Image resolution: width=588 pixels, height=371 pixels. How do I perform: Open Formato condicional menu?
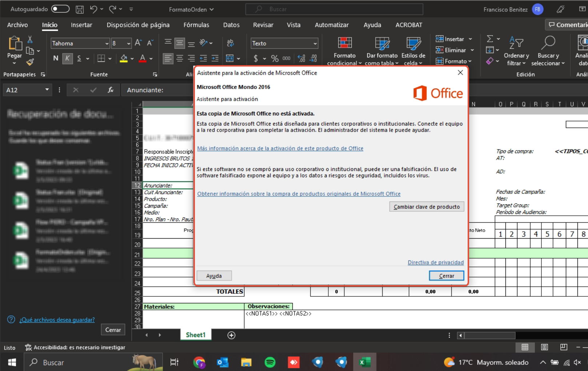coord(344,51)
